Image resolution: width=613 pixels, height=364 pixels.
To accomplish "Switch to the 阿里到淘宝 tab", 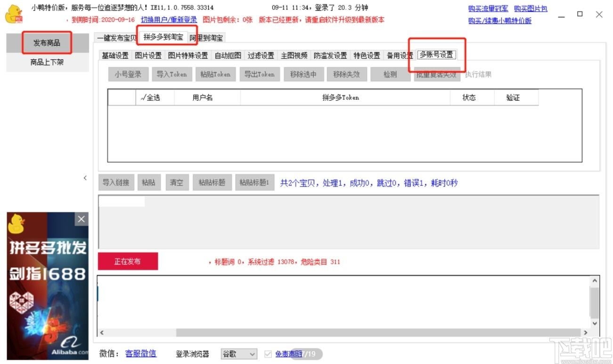I will coord(206,38).
